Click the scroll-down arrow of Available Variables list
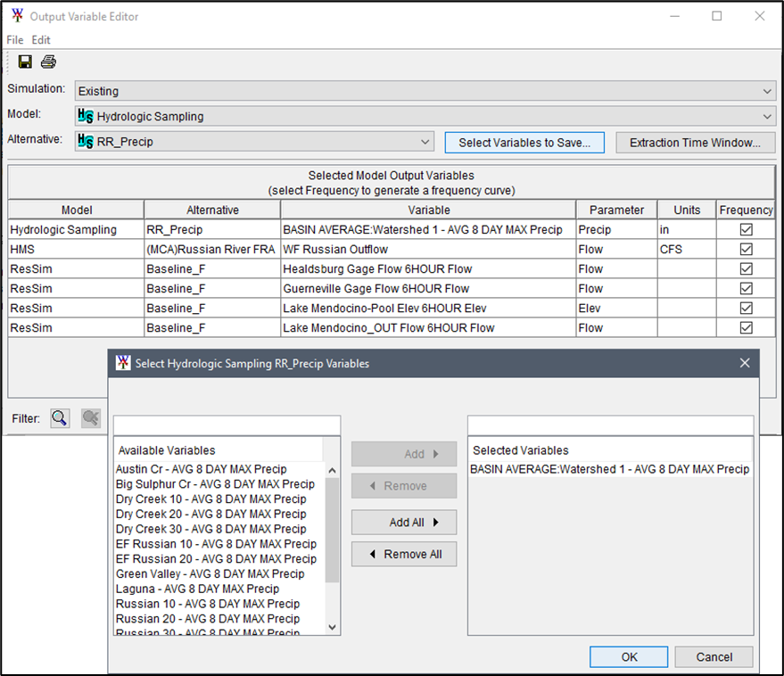Screen dimensions: 784x676 (x=331, y=627)
